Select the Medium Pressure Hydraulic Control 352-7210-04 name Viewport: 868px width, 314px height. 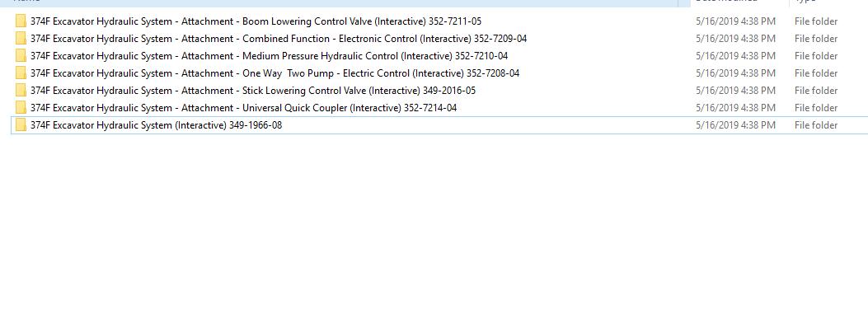[x=269, y=56]
